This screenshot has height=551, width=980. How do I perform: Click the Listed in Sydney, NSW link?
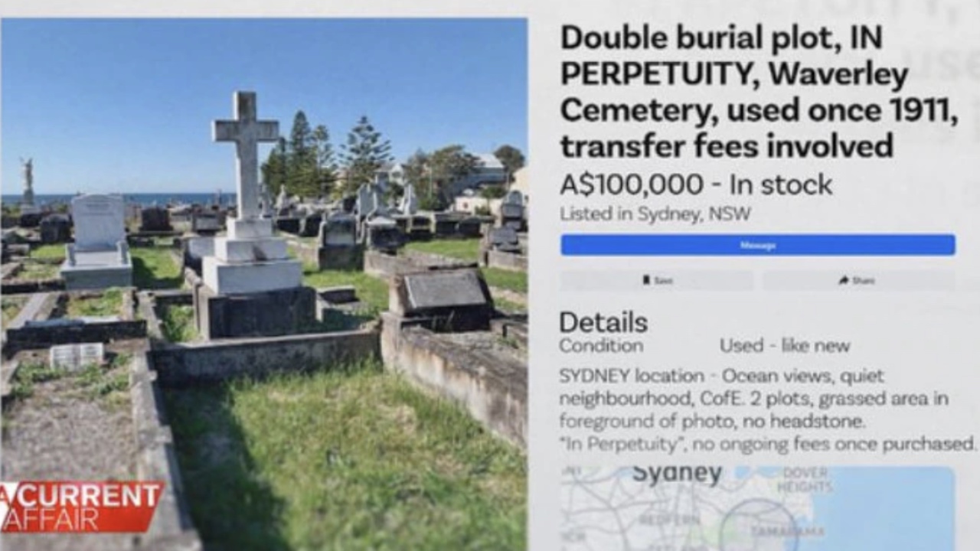(x=656, y=214)
